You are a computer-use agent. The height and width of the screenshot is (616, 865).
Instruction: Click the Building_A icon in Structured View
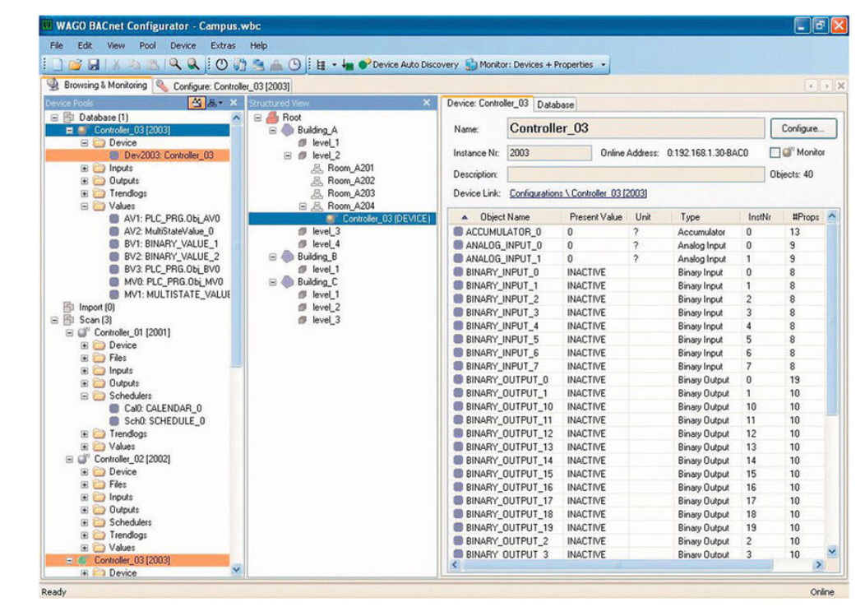click(x=288, y=130)
